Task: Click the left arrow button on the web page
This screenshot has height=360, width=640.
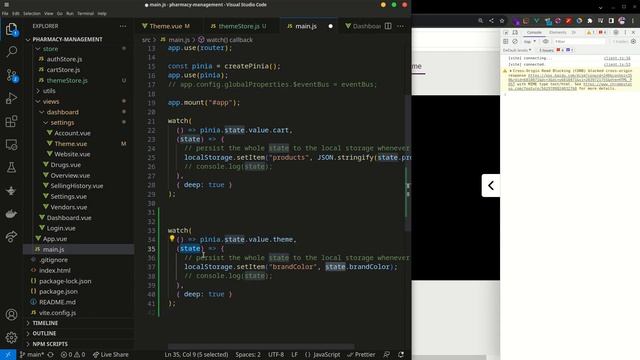Action: coord(491,186)
